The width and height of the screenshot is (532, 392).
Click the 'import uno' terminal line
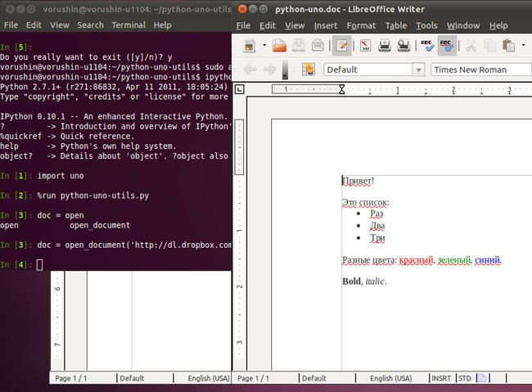[x=61, y=176]
